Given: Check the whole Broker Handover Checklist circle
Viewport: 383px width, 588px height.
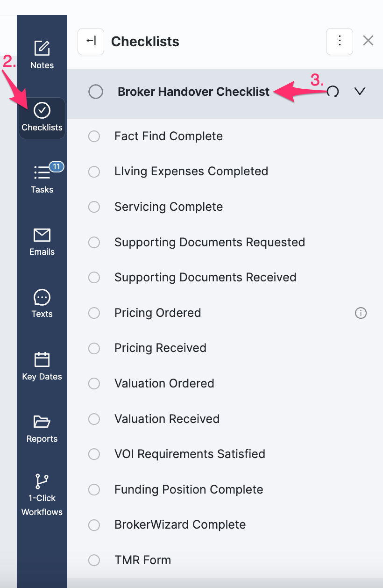Looking at the screenshot, I should [96, 92].
